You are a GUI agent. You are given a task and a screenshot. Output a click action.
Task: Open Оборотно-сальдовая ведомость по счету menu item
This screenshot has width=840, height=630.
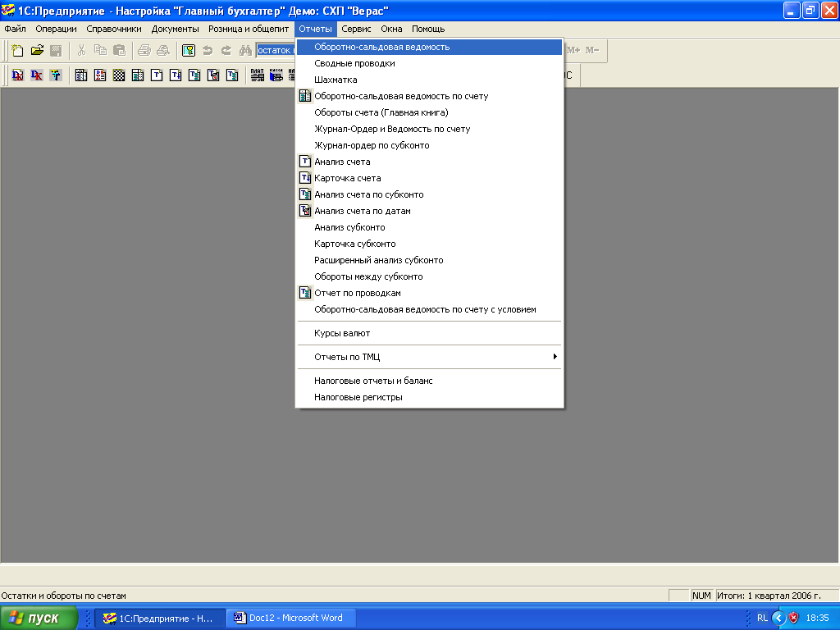(x=429, y=97)
